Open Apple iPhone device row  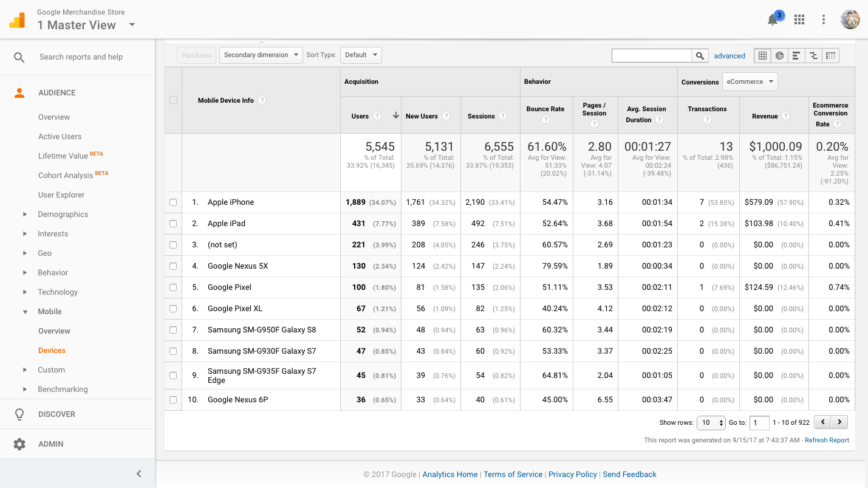[231, 202]
